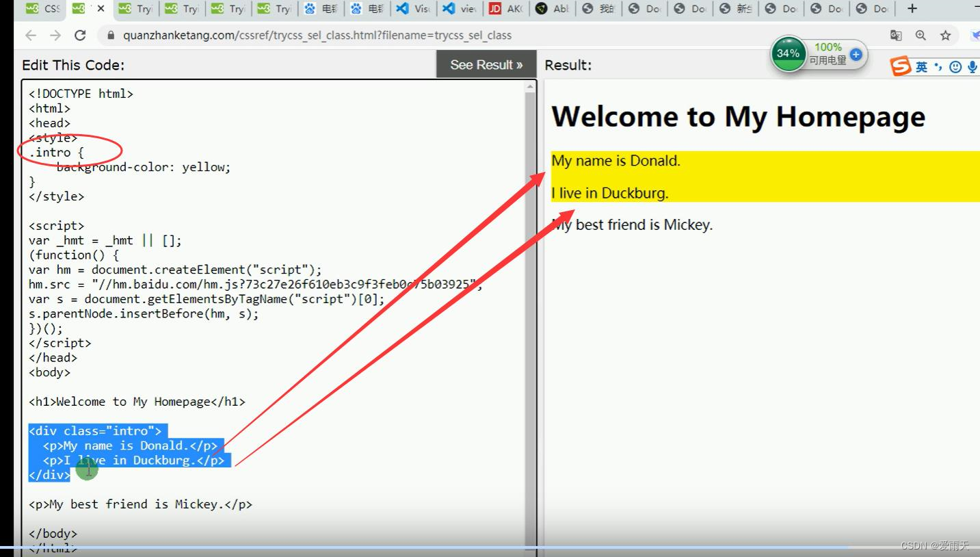Viewport: 980px width, 557px height.
Task: Reload the current page
Action: click(x=80, y=36)
